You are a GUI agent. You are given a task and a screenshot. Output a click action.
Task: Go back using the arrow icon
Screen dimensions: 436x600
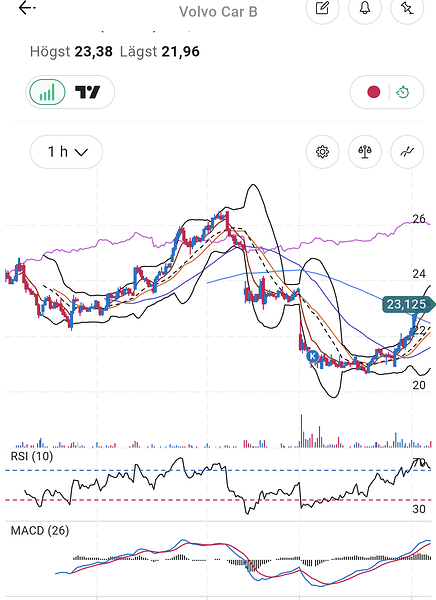tap(27, 8)
